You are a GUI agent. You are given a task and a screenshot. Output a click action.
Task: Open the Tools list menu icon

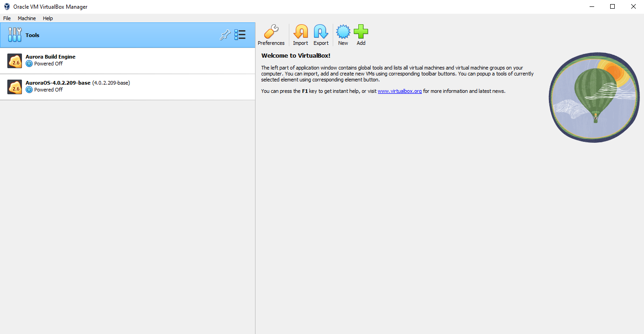point(240,35)
